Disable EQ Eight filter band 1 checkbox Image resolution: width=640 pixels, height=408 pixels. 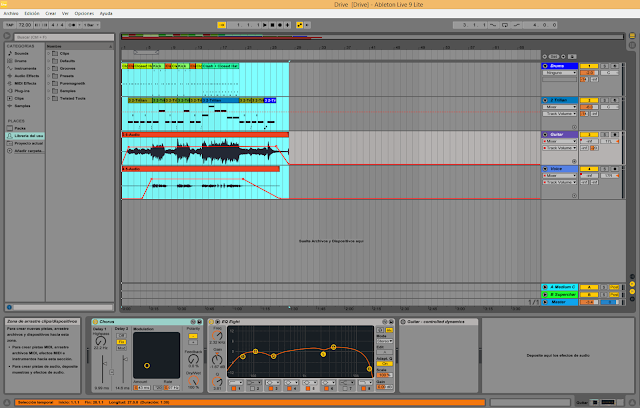point(234,389)
